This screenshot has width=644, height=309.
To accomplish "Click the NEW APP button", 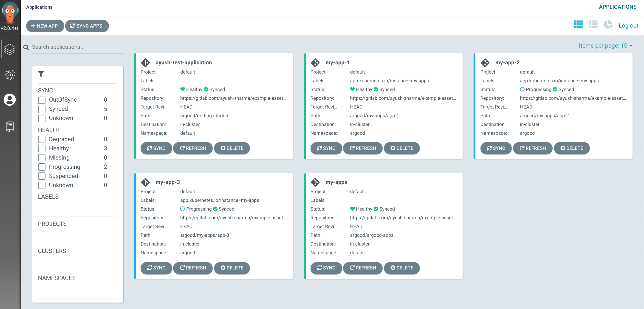I will [45, 26].
